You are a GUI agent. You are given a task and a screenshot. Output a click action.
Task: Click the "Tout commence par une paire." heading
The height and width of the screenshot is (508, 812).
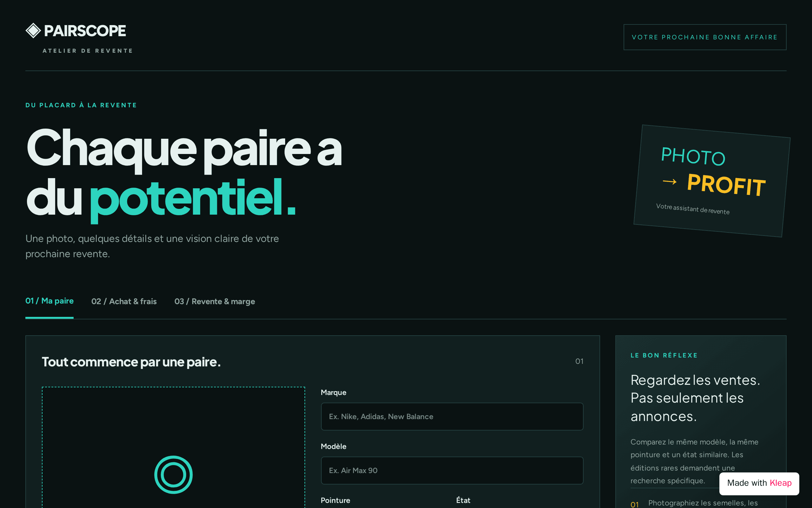coord(131,362)
